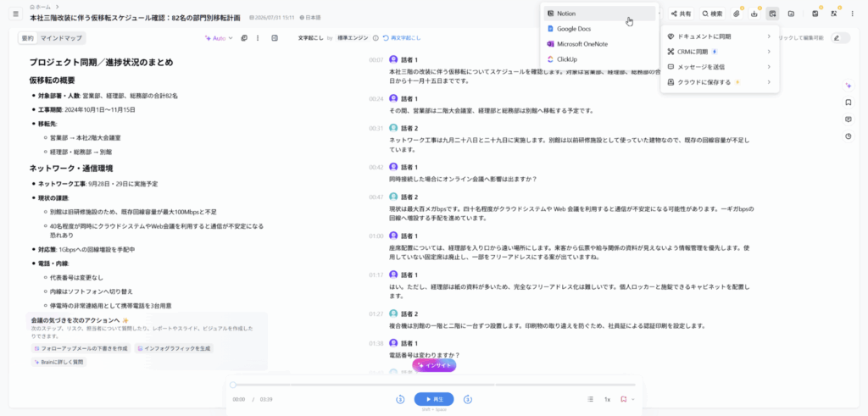This screenshot has height=416, width=868.
Task: Change playback speed with the 1x control
Action: (x=607, y=399)
